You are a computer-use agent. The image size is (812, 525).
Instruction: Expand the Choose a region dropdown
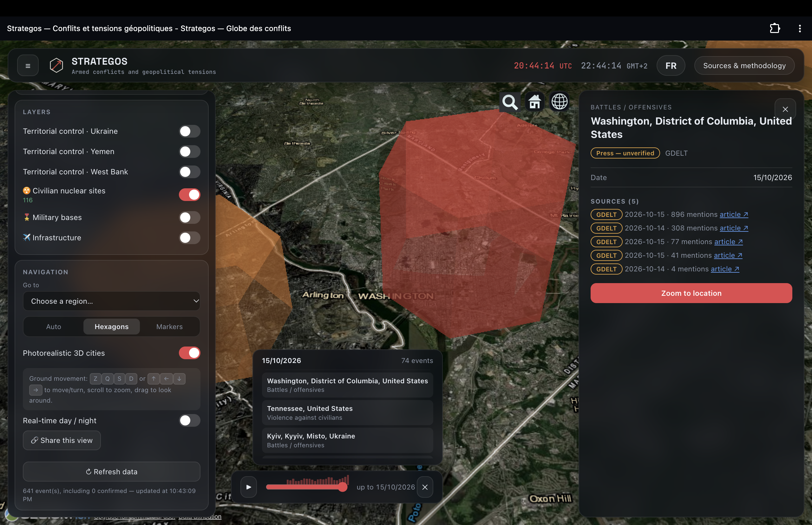pyautogui.click(x=112, y=301)
